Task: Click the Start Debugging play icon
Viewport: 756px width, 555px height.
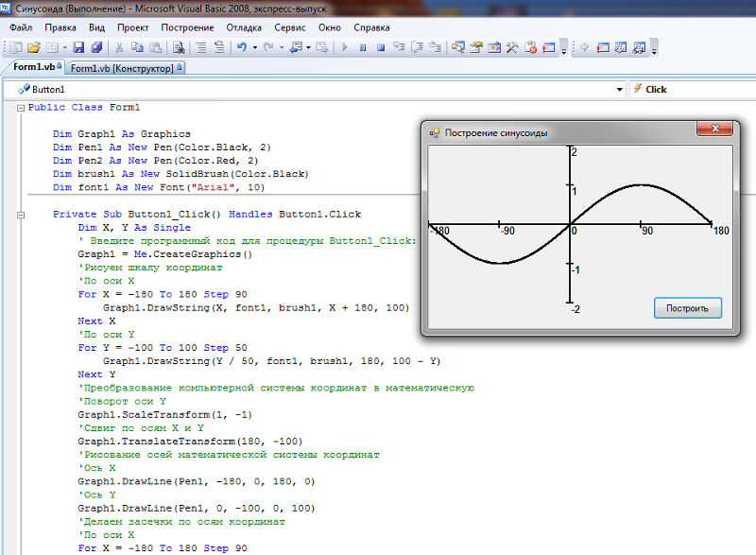Action: [x=345, y=47]
